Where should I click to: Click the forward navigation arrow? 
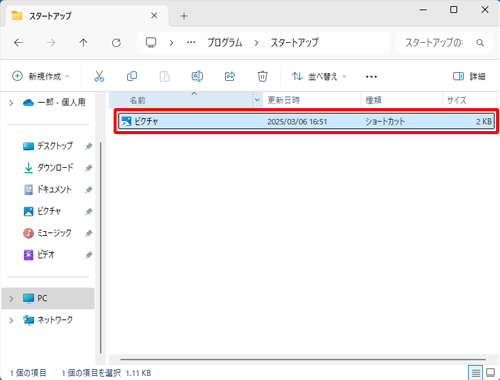tap(51, 43)
